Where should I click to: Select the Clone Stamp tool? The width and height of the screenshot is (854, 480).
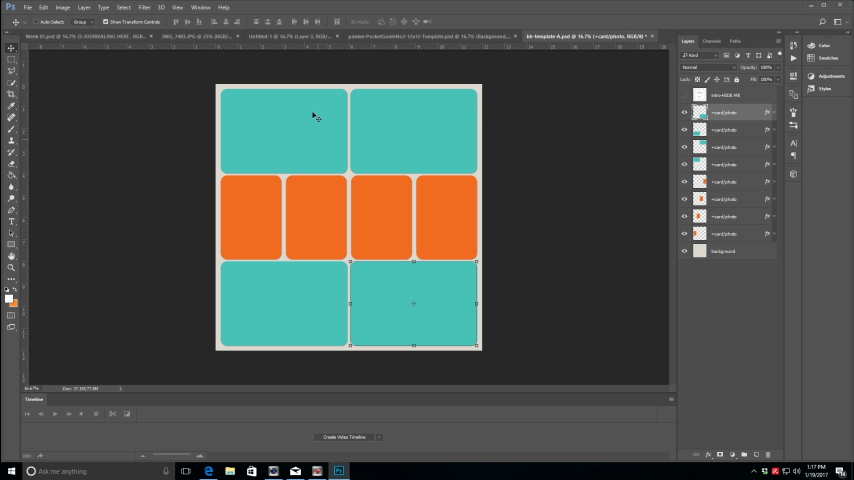(x=11, y=141)
